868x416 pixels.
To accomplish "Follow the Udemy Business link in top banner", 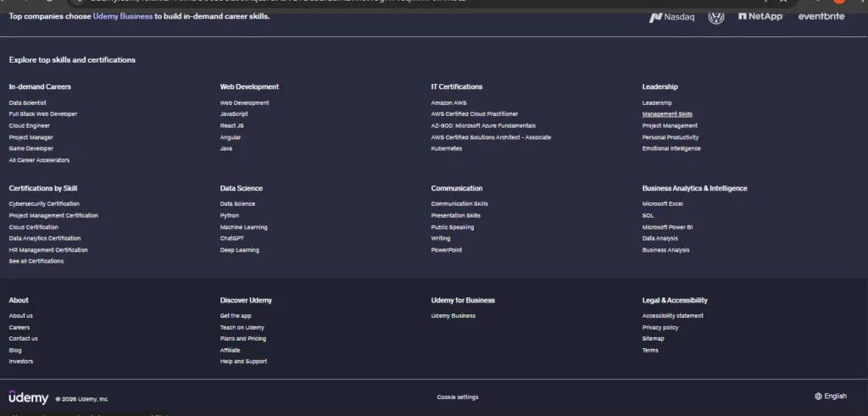I will pyautogui.click(x=122, y=17).
